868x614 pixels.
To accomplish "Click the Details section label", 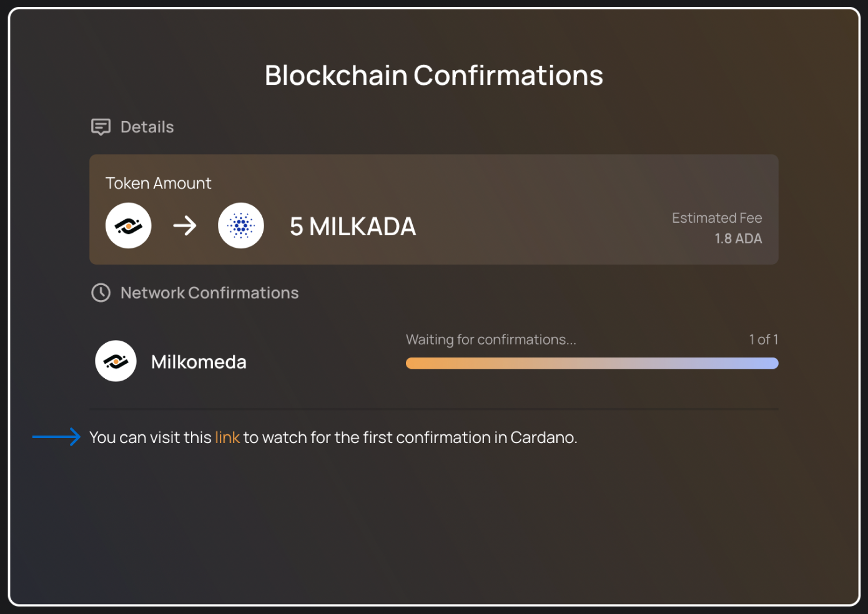I will tap(147, 127).
